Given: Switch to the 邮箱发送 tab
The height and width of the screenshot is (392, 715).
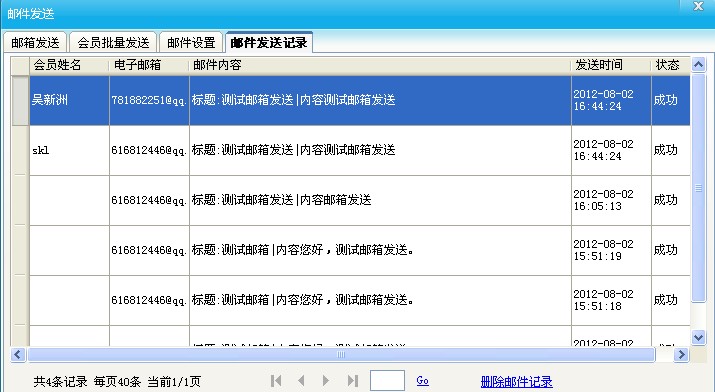Looking at the screenshot, I should [x=36, y=42].
